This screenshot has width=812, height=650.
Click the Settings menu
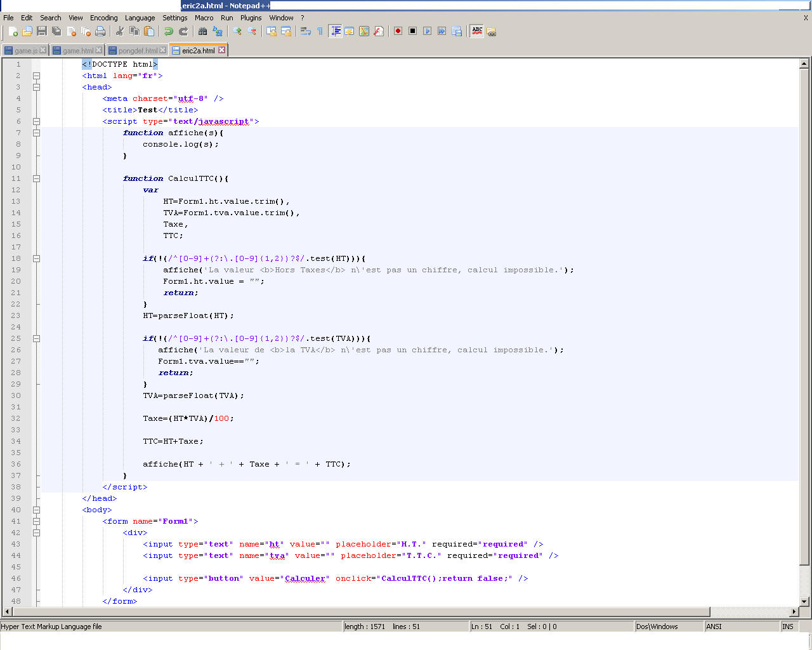coord(174,18)
